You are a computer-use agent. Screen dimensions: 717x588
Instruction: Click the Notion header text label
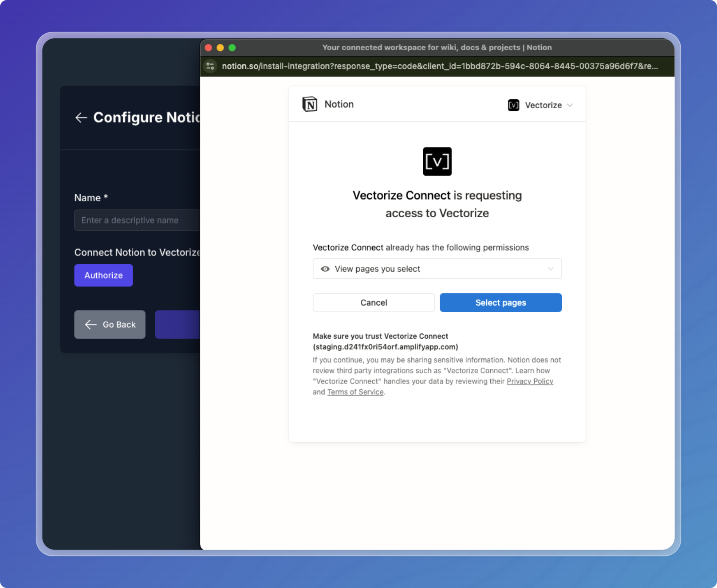coord(339,104)
